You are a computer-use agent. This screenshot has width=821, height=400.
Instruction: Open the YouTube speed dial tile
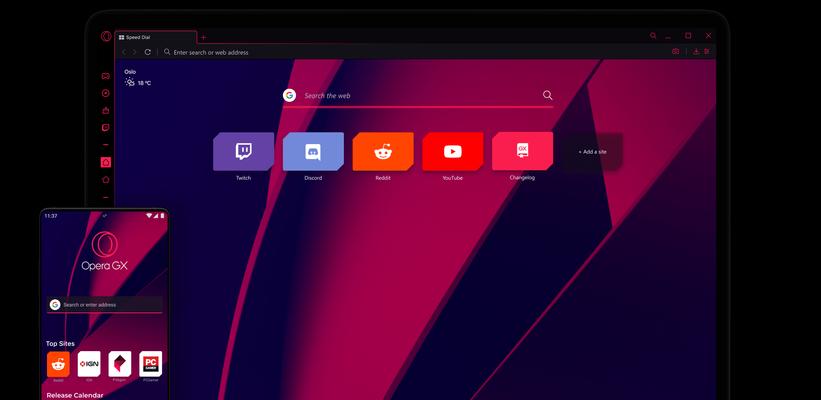[x=452, y=151]
